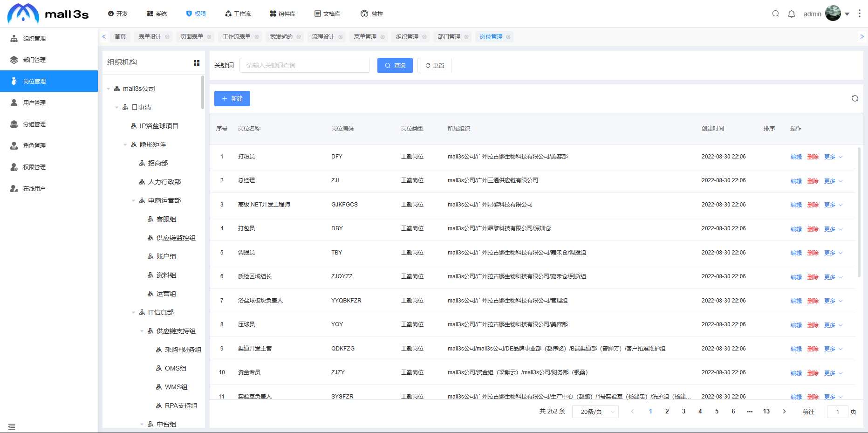The height and width of the screenshot is (433, 868).
Task: Open the notifications bell
Action: point(791,14)
